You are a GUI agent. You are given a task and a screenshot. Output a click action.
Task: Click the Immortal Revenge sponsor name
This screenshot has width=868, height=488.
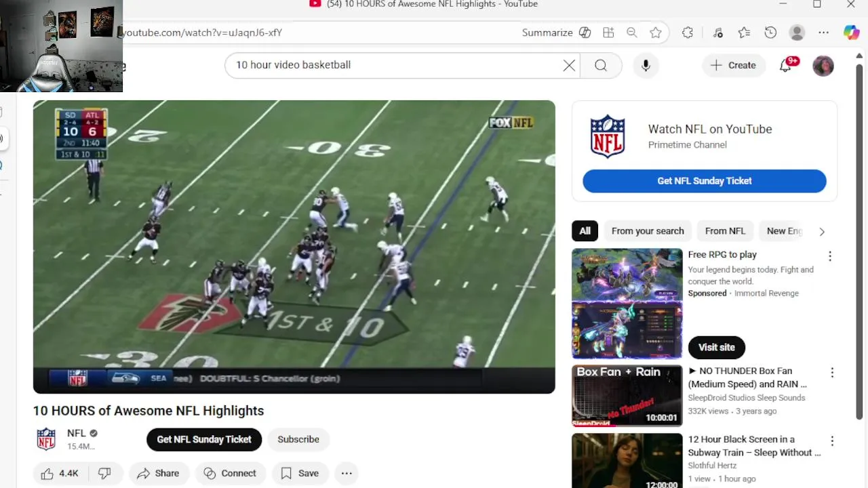click(x=766, y=293)
